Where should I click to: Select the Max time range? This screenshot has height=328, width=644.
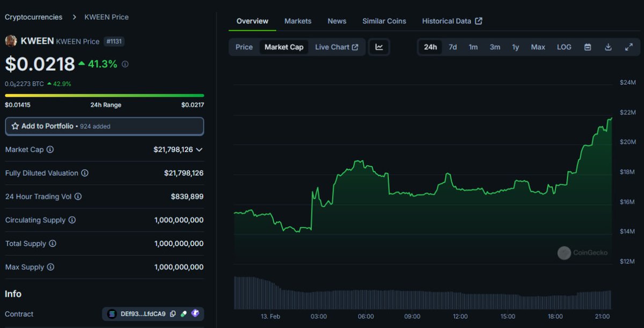coord(538,47)
